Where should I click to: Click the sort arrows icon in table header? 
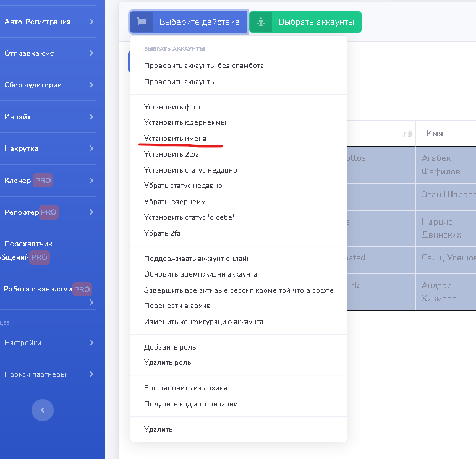(407, 134)
